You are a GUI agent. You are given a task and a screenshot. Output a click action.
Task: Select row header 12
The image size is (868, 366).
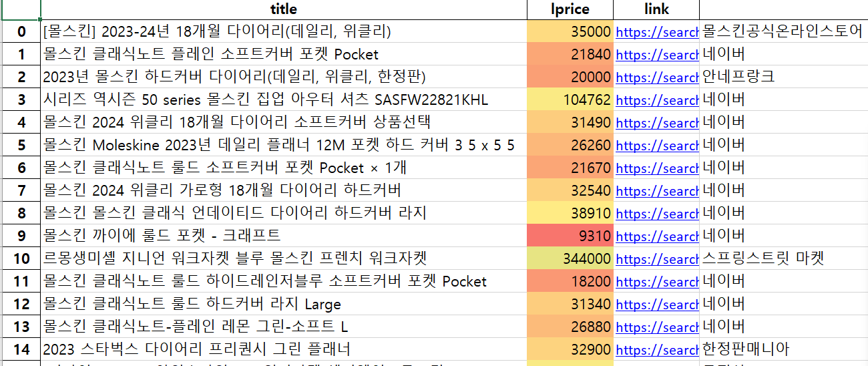[21, 304]
